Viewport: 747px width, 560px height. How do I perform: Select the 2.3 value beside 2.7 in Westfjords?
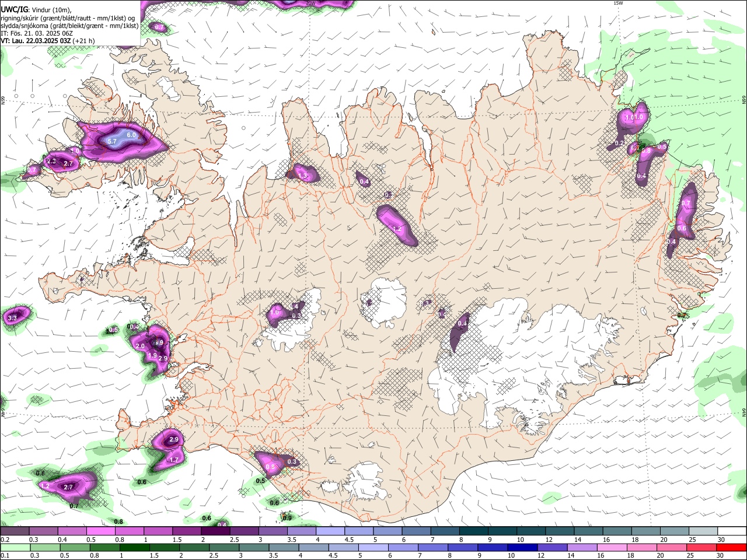click(51, 162)
